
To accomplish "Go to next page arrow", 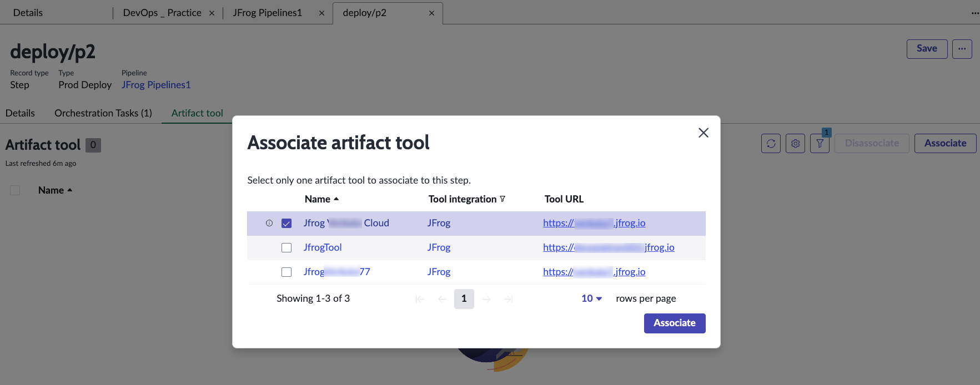I will [486, 299].
